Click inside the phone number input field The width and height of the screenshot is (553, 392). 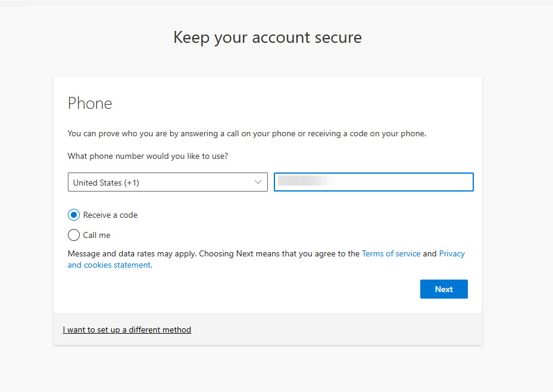373,182
